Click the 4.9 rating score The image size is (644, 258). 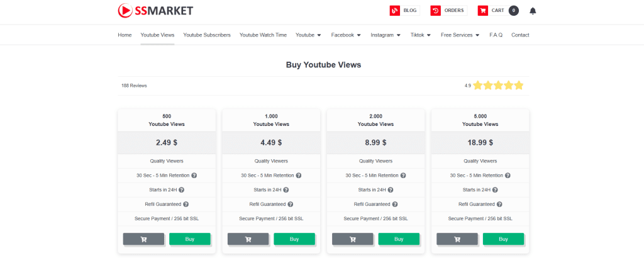tap(468, 86)
